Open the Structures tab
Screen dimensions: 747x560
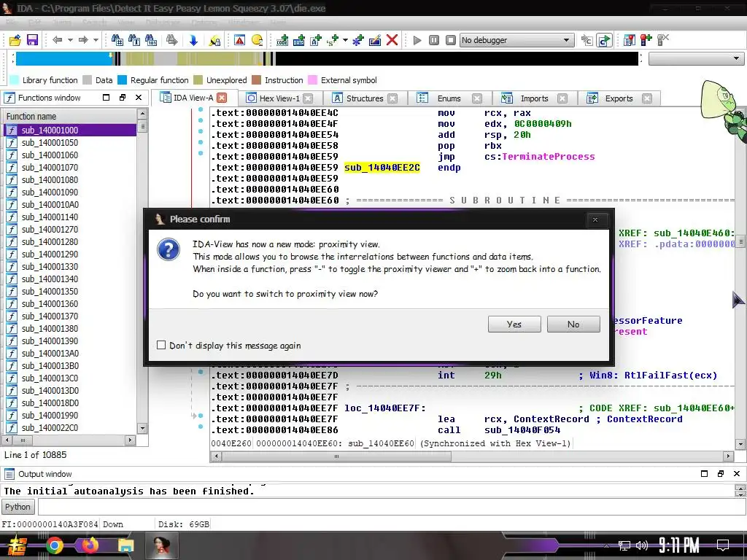365,98
